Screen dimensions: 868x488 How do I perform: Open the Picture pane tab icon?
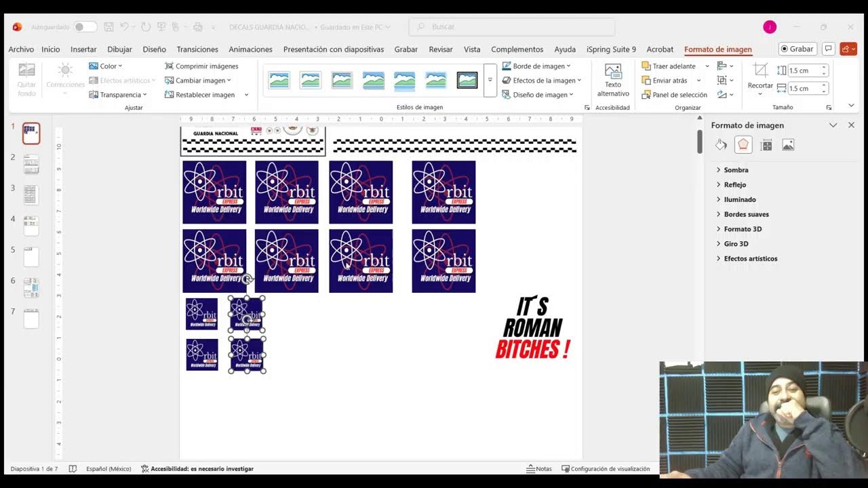click(788, 144)
